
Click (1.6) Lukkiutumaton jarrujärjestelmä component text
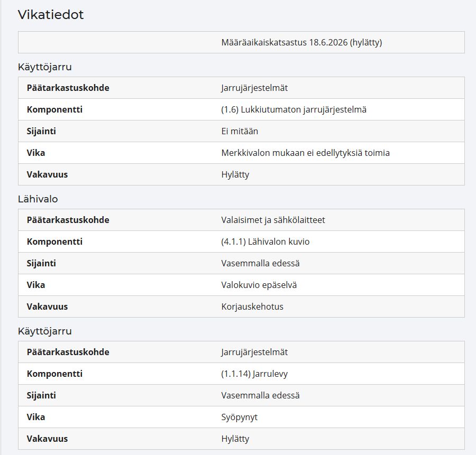point(294,109)
